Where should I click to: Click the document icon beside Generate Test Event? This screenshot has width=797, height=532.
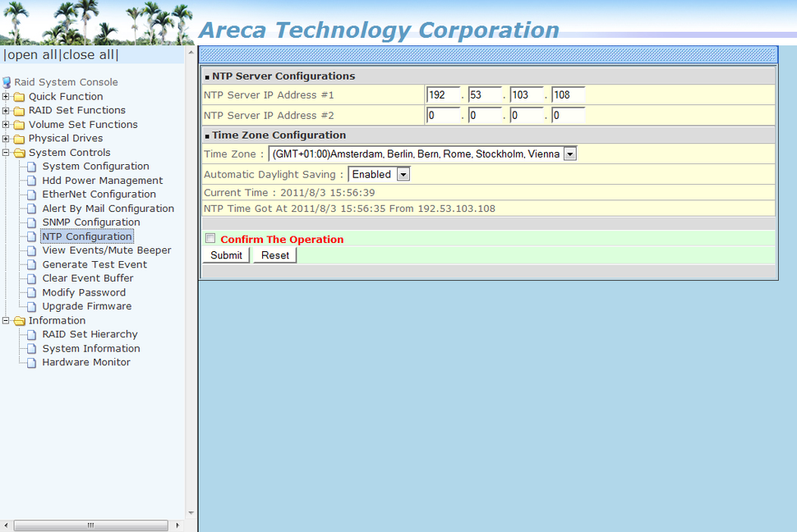pyautogui.click(x=31, y=264)
